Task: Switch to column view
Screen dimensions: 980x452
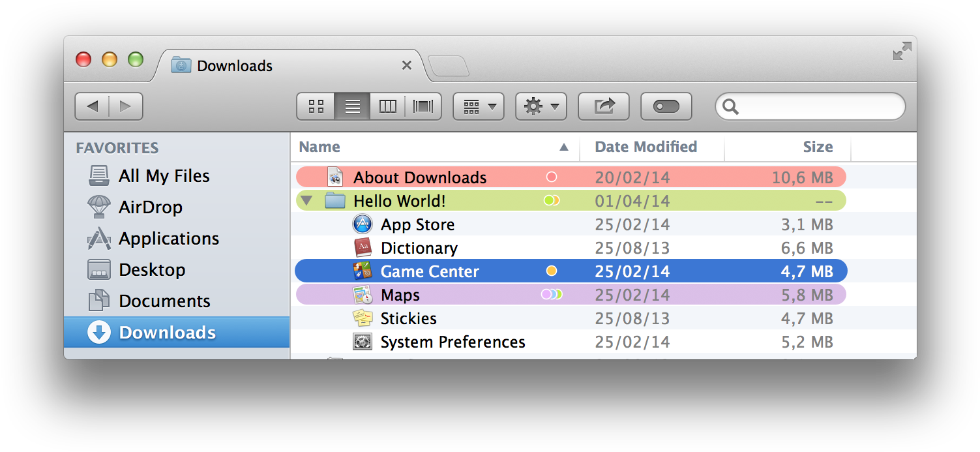Action: click(x=387, y=106)
